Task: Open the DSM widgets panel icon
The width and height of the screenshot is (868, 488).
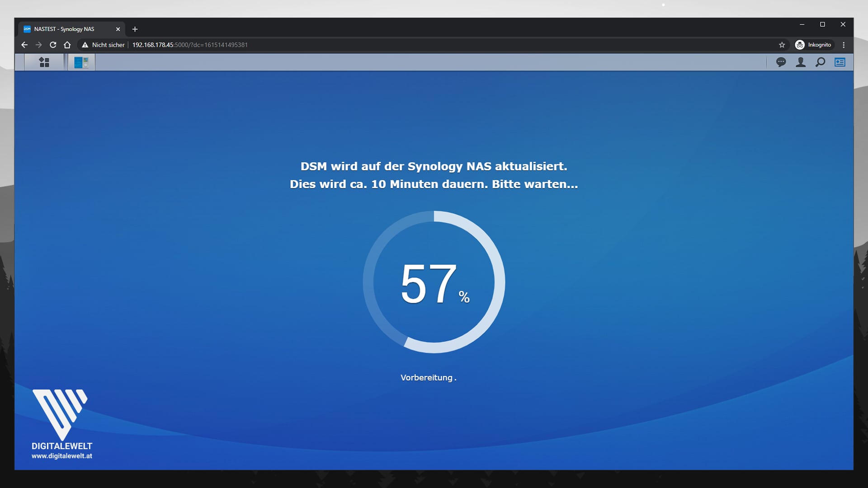Action: [840, 62]
